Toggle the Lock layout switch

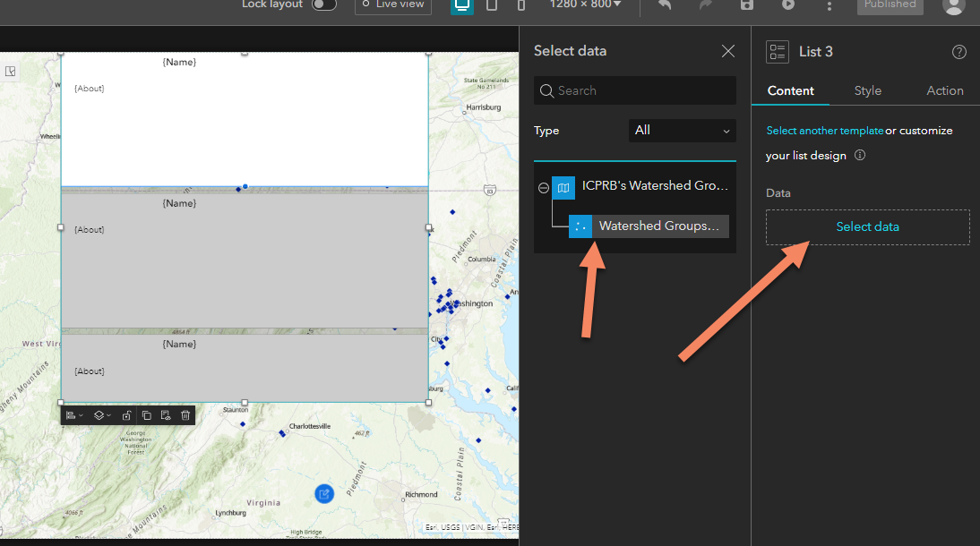click(x=323, y=4)
